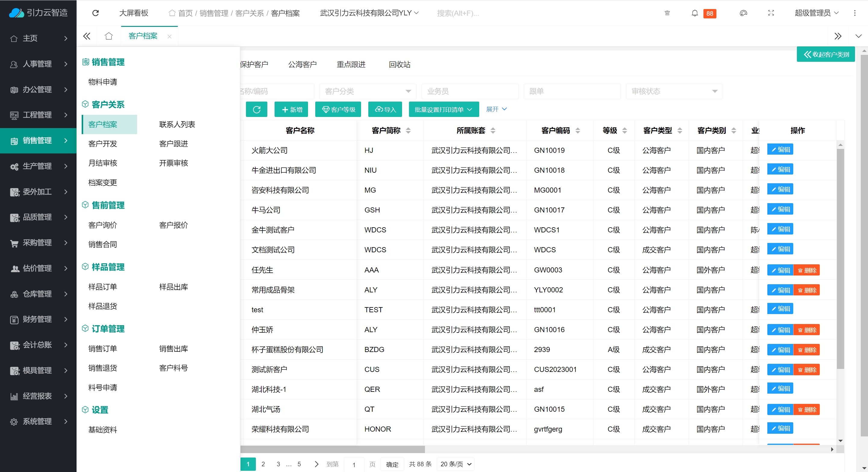Open the notification bell icon
Viewport: 868px width, 472px height.
click(x=694, y=13)
